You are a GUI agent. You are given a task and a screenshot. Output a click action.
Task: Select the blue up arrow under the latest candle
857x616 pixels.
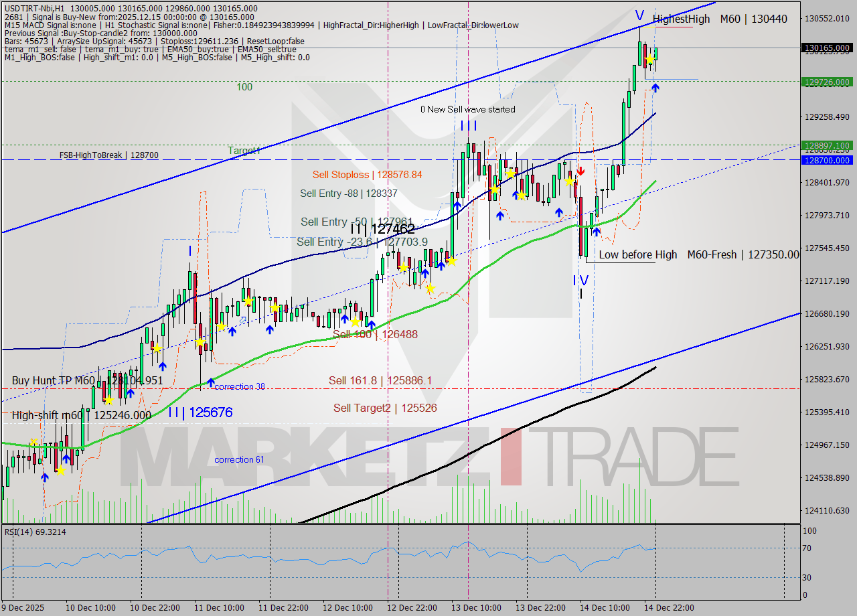coord(655,88)
